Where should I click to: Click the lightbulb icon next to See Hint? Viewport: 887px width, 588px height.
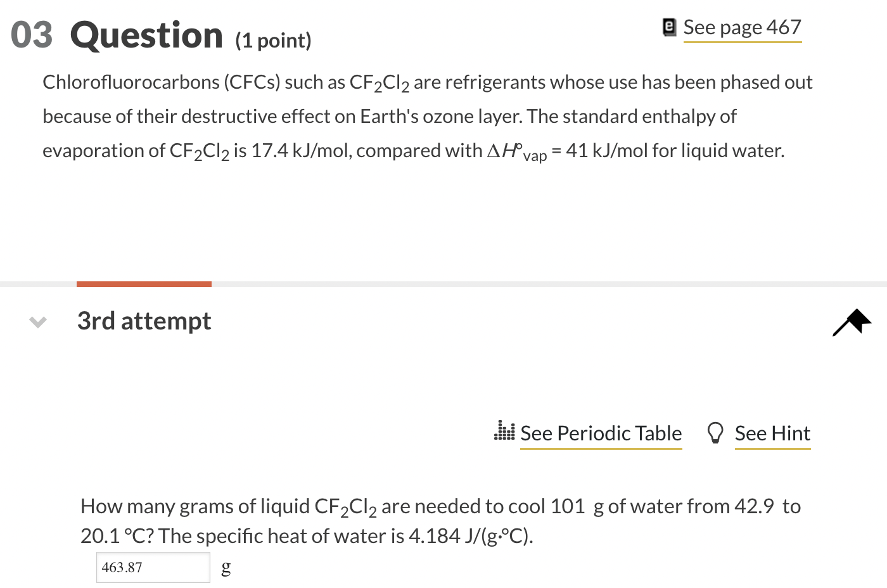click(716, 432)
